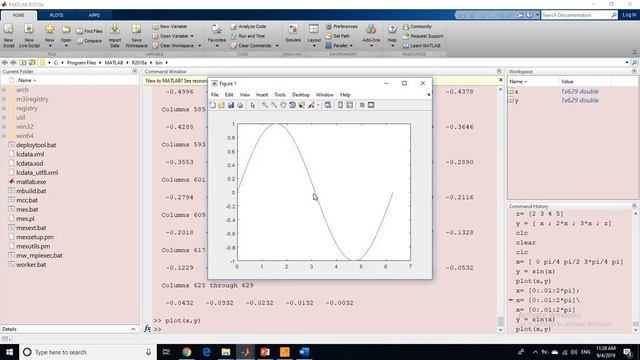
Task: Open File Explorer from the taskbar
Action: click(x=226, y=352)
